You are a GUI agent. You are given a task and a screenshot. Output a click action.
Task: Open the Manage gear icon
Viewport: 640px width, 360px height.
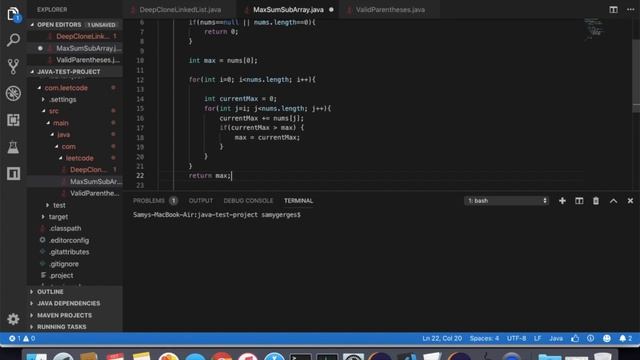pyautogui.click(x=13, y=319)
